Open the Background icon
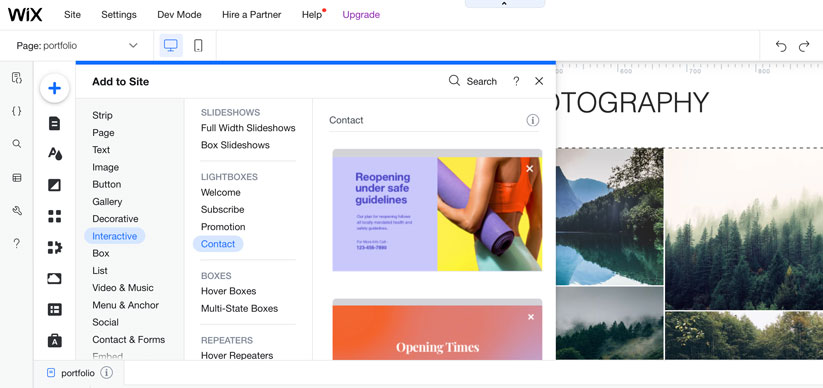823x388 pixels. [55, 185]
